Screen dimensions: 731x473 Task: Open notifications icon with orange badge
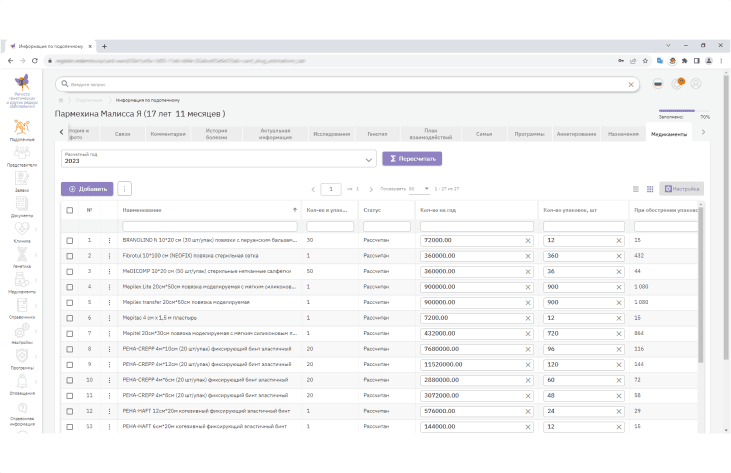coord(677,83)
